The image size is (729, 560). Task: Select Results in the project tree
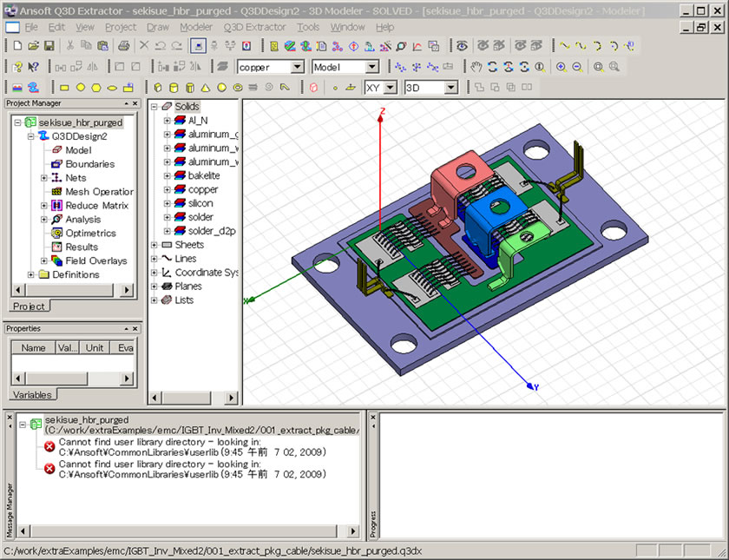coord(82,247)
